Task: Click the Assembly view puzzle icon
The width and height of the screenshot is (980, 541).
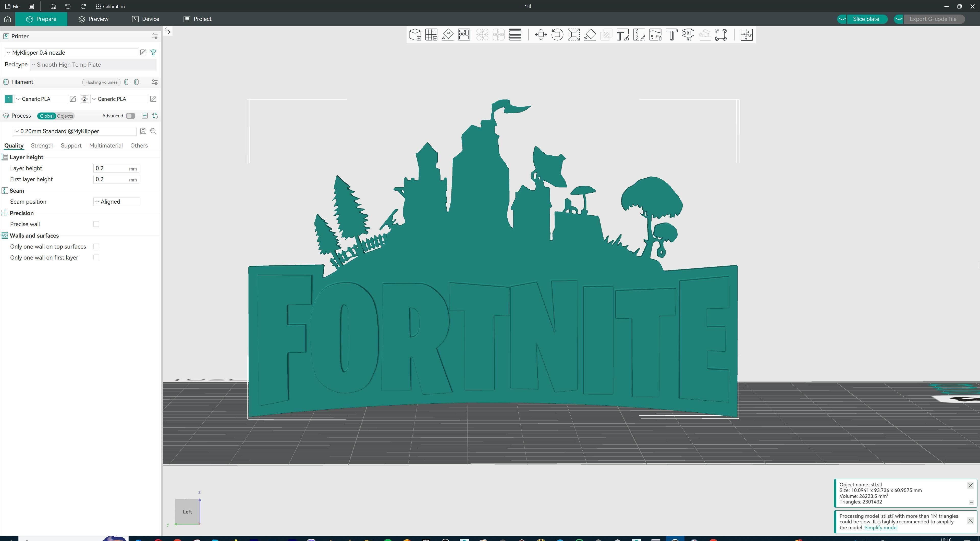Action: [x=746, y=35]
